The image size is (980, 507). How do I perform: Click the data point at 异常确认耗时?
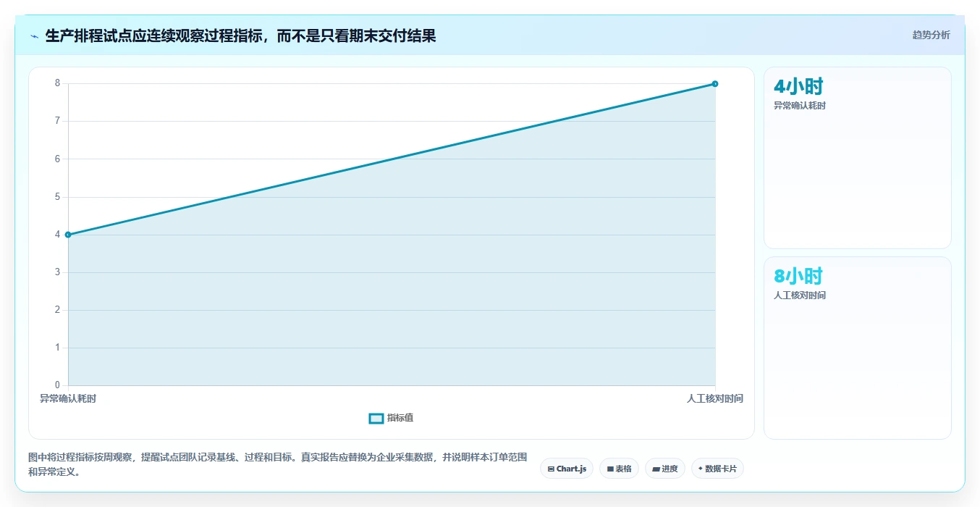(x=68, y=235)
